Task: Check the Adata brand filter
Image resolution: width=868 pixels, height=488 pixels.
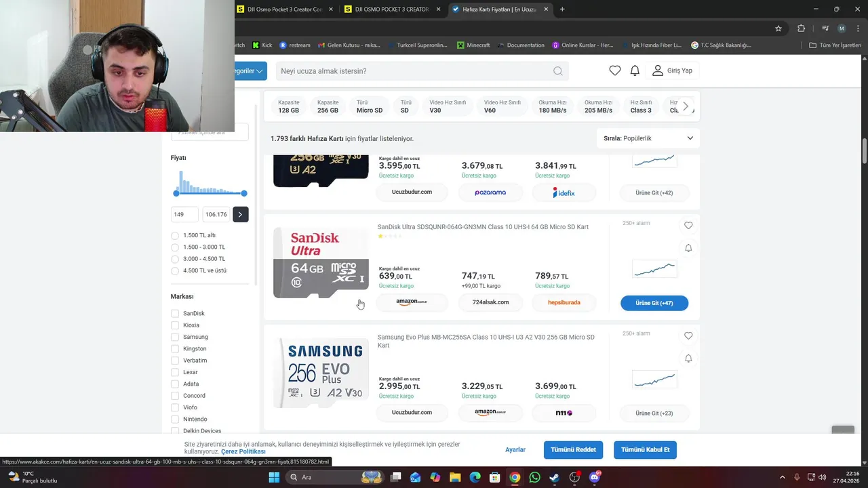Action: [175, 384]
